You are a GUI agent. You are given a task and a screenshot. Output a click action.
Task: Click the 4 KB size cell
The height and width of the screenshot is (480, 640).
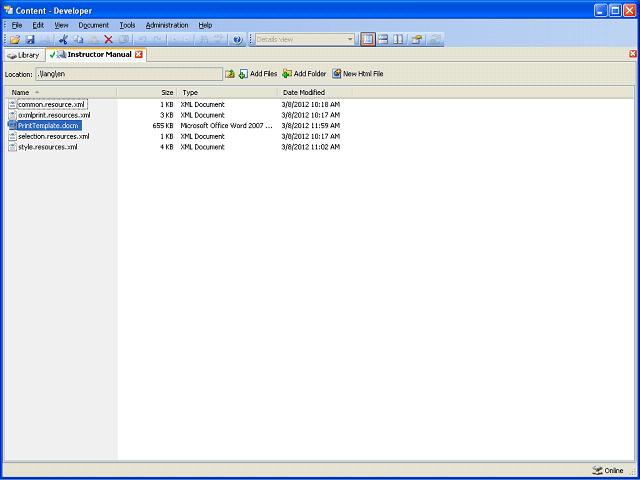tap(167, 147)
